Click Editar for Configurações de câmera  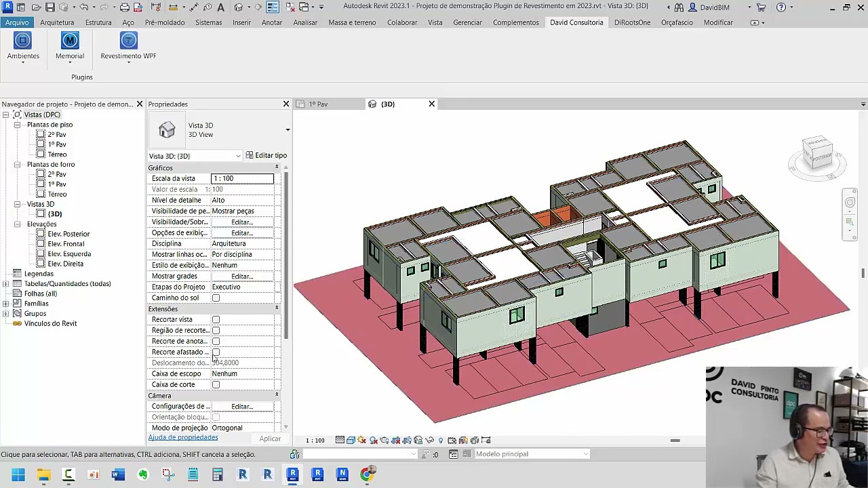tap(242, 407)
